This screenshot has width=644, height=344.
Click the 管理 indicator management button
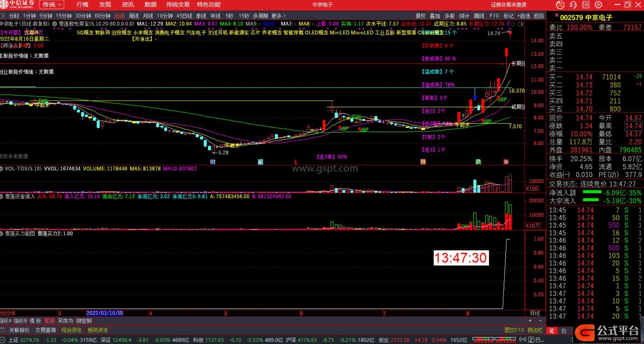[x=49, y=321]
